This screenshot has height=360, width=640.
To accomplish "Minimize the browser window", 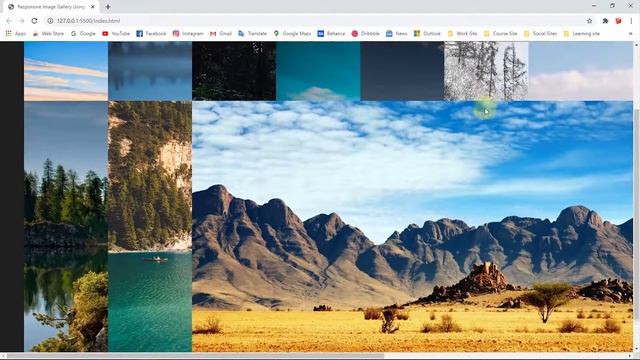I will [594, 6].
